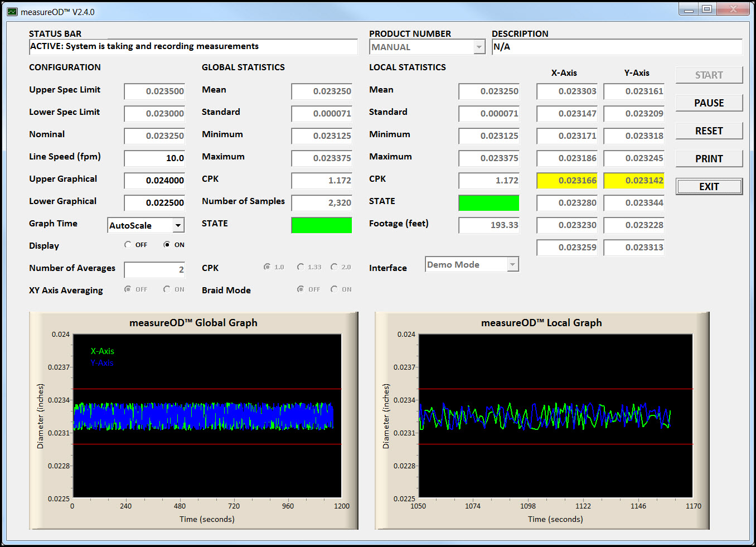Select Number of Samples value 2,320
The image size is (756, 547).
pos(322,203)
